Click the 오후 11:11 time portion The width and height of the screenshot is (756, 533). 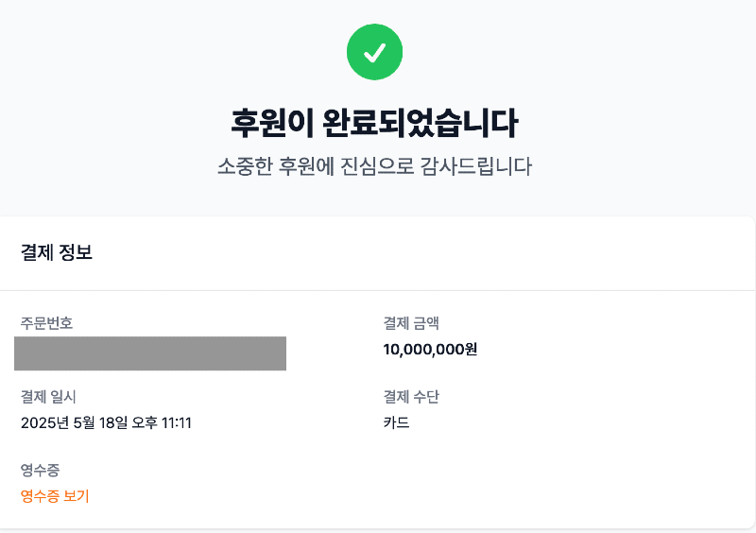(162, 423)
